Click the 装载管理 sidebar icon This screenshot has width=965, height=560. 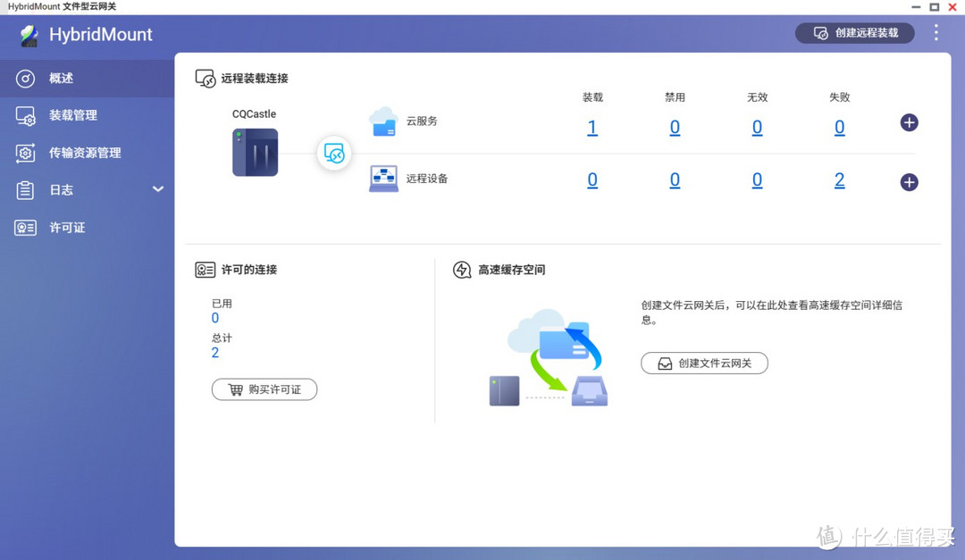point(25,116)
